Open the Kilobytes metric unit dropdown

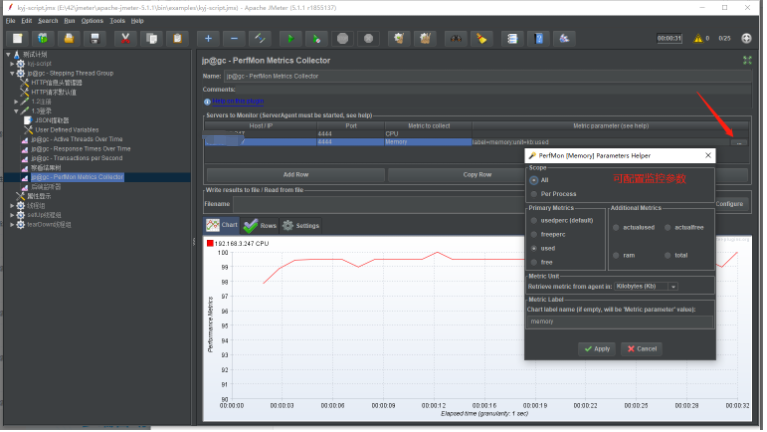(x=647, y=286)
